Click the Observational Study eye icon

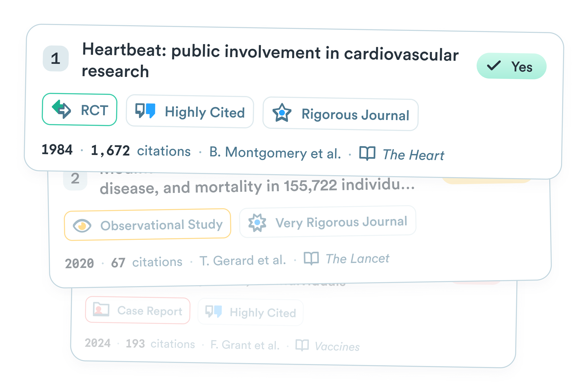82,226
